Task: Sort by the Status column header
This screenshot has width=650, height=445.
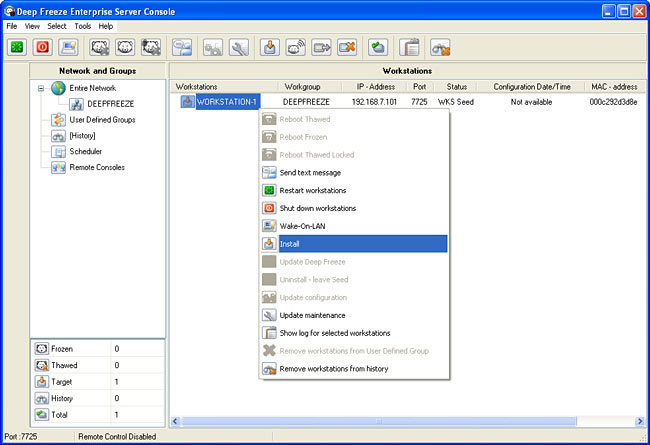Action: click(456, 87)
